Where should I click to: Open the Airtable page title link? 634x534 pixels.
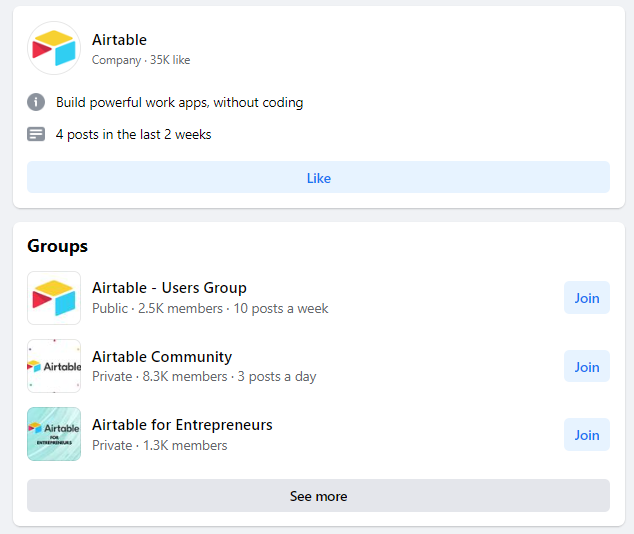coord(119,40)
